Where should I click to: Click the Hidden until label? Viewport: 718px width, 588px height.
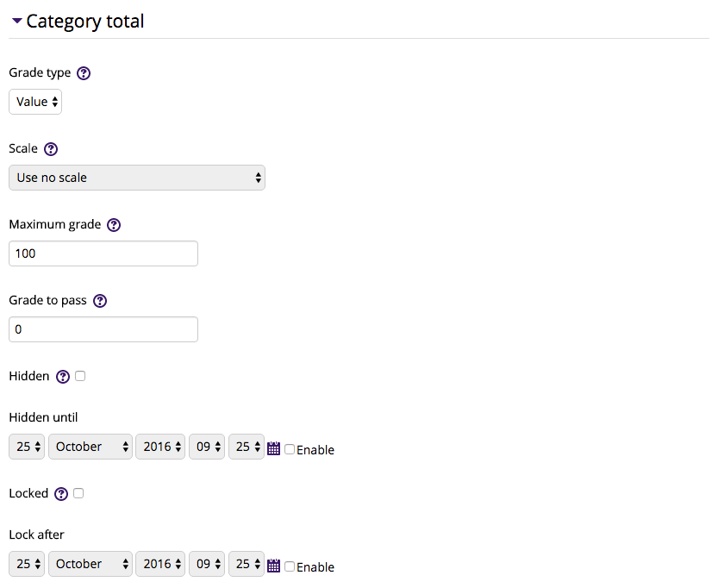tap(43, 417)
